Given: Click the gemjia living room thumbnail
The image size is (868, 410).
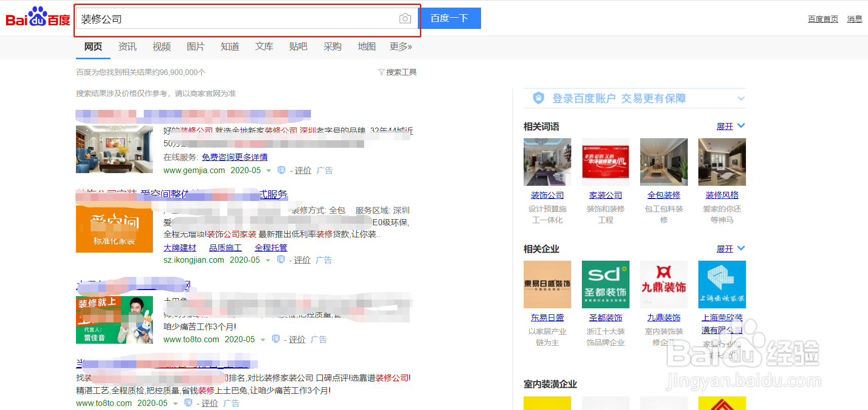Looking at the screenshot, I should 114,149.
